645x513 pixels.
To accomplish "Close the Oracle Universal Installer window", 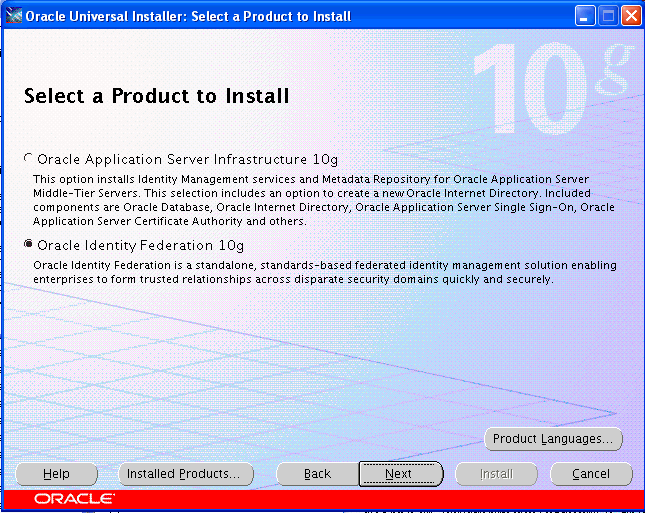I will 631,16.
